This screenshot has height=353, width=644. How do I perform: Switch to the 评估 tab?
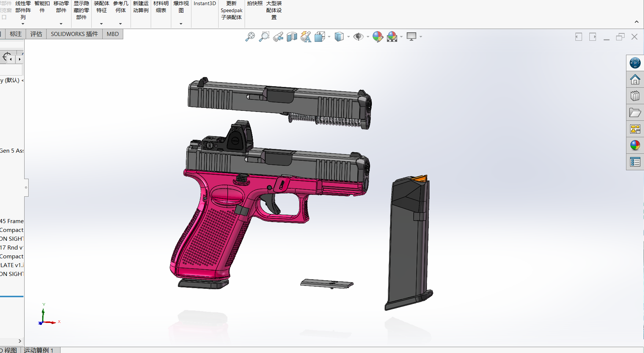(36, 34)
